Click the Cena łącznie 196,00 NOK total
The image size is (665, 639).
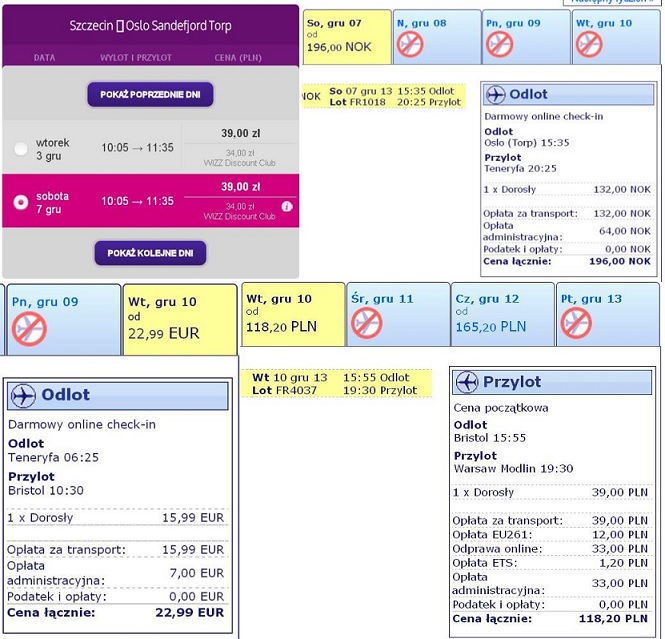click(567, 261)
